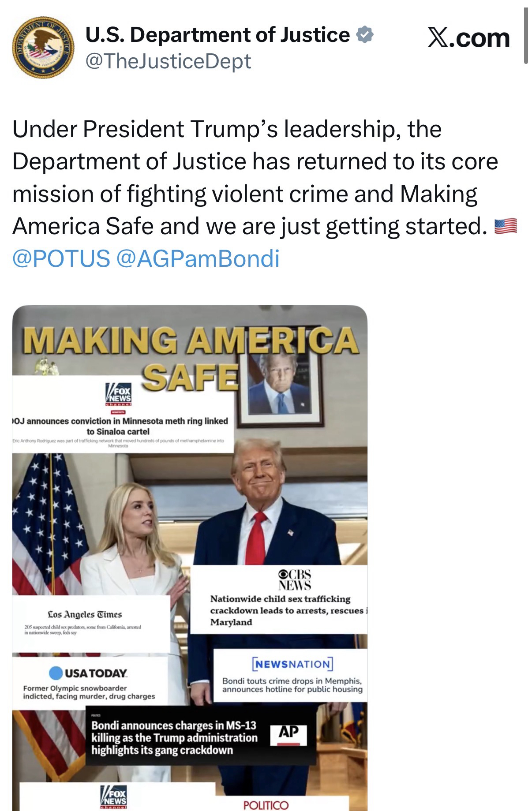532x811 pixels.
Task: Select the Los Angeles Times headline card
Action: click(x=91, y=623)
